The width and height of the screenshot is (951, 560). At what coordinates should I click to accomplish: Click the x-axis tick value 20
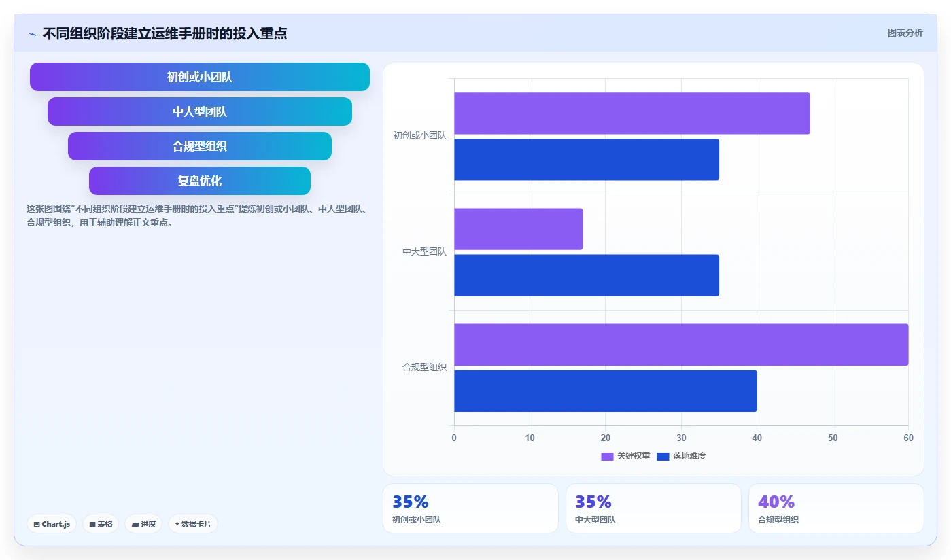point(606,438)
